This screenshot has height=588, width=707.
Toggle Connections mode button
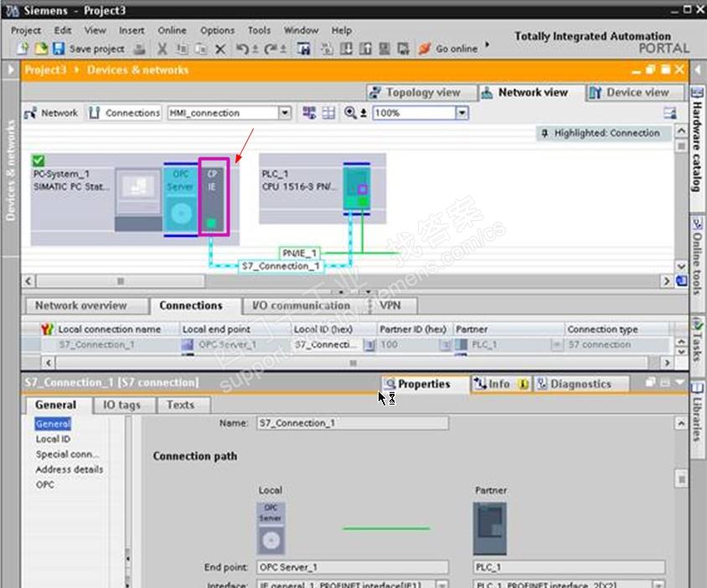coord(124,113)
